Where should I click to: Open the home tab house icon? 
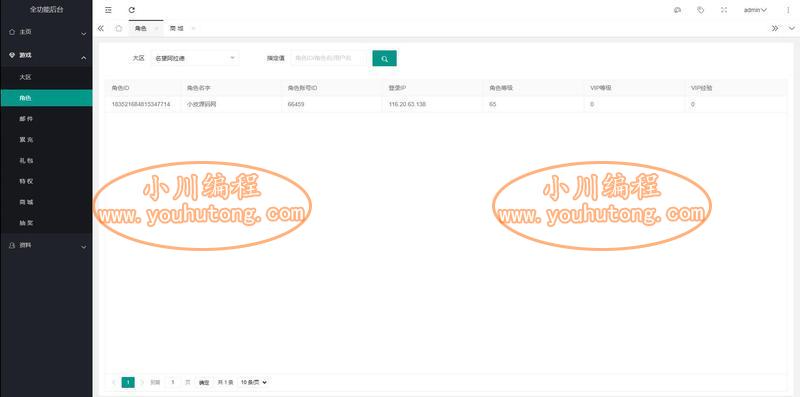[x=118, y=29]
